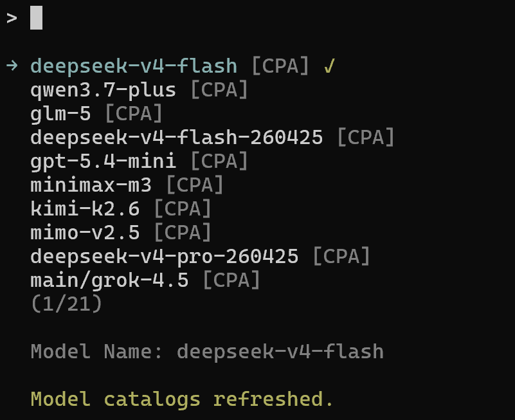Pick the gpt-5.4-mini model

pos(139,161)
